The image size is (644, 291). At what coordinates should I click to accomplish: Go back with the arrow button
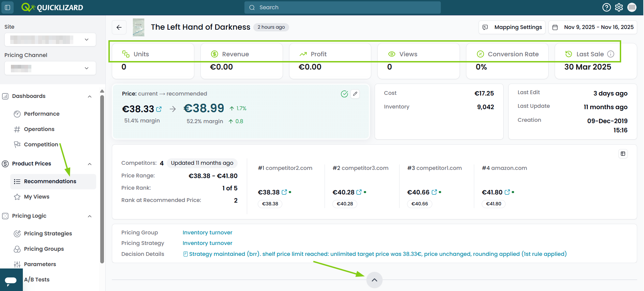[119, 27]
